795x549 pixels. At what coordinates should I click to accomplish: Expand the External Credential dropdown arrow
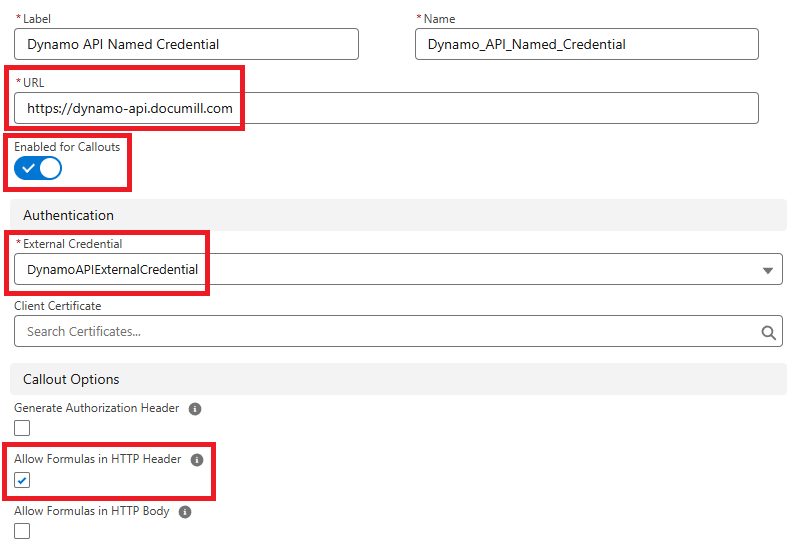(x=767, y=270)
